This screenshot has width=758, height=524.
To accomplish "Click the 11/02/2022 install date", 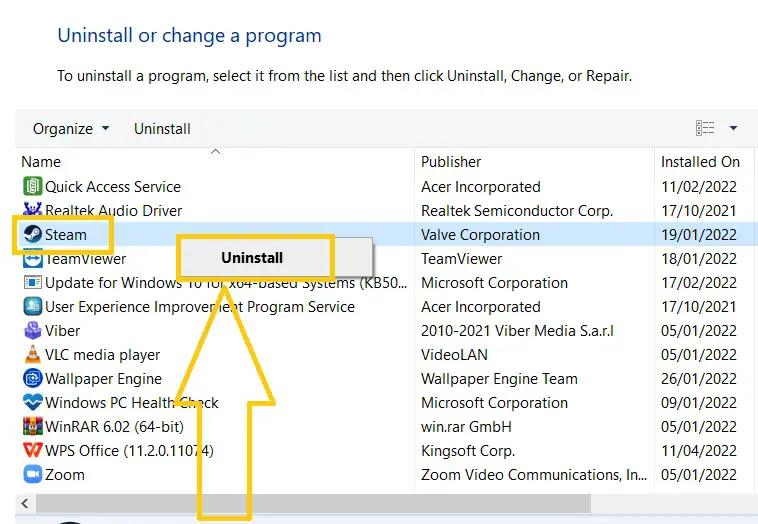I will [x=699, y=187].
